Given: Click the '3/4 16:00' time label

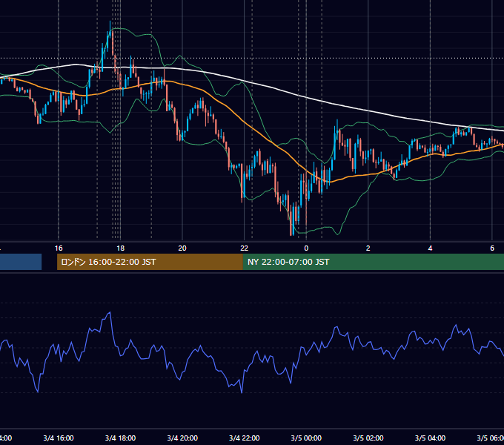Looking at the screenshot, I should point(59,438).
